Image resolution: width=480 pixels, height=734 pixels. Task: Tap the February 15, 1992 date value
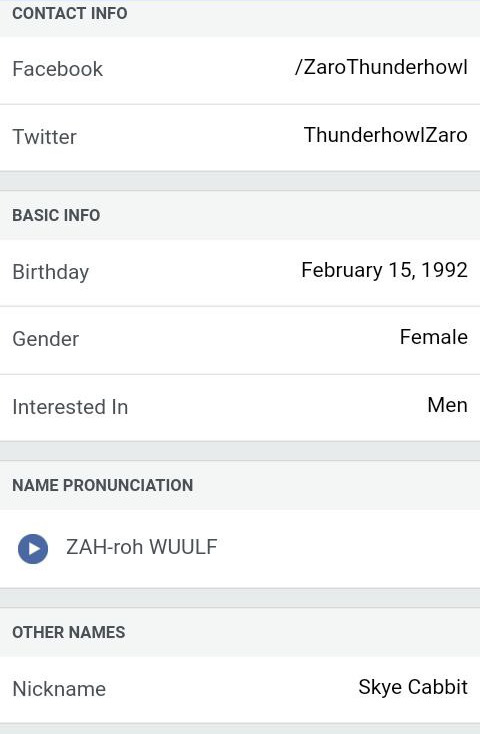384,270
